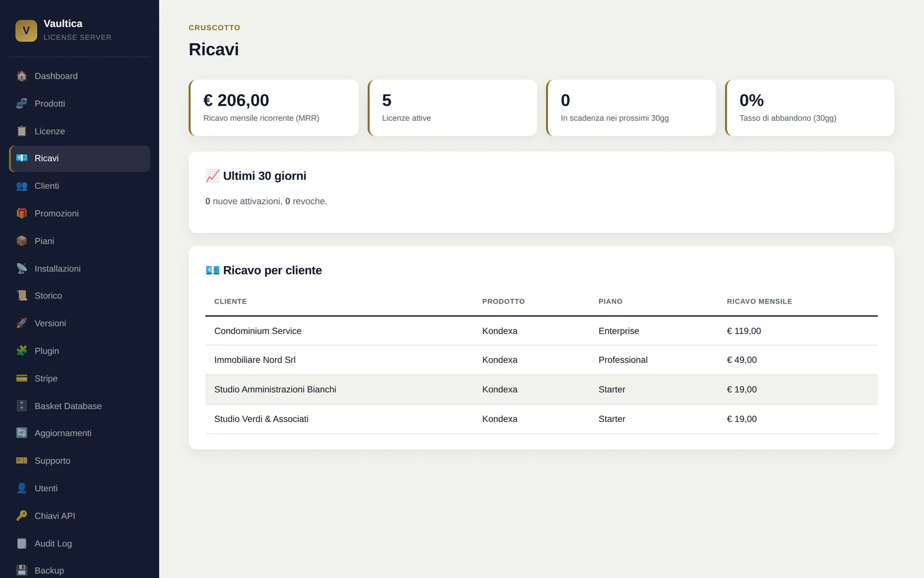Click the Chiavi API key icon

(x=22, y=516)
